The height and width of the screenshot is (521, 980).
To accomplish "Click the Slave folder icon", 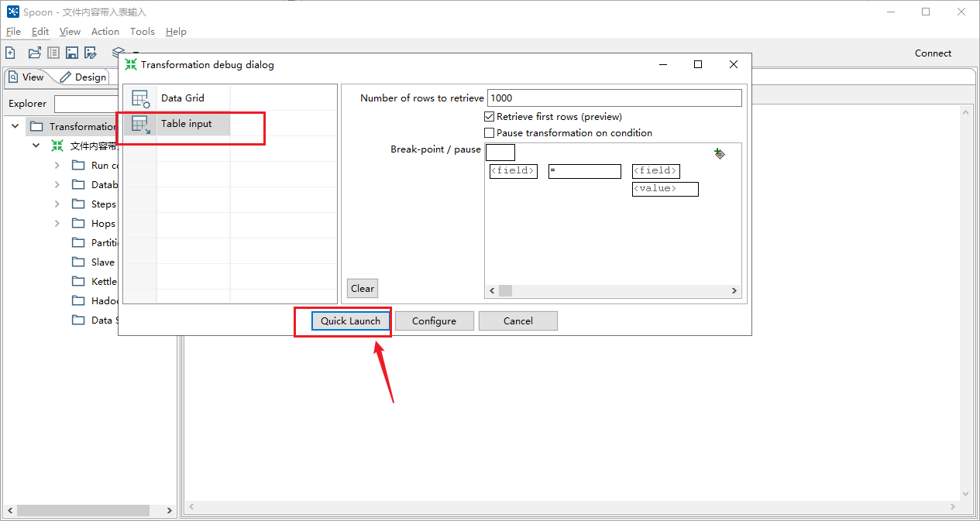I will click(78, 262).
